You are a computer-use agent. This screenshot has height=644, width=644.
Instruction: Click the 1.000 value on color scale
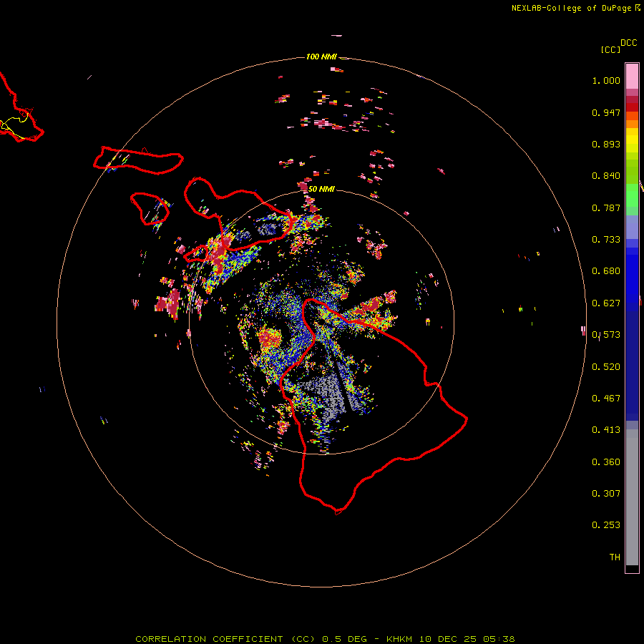click(606, 80)
